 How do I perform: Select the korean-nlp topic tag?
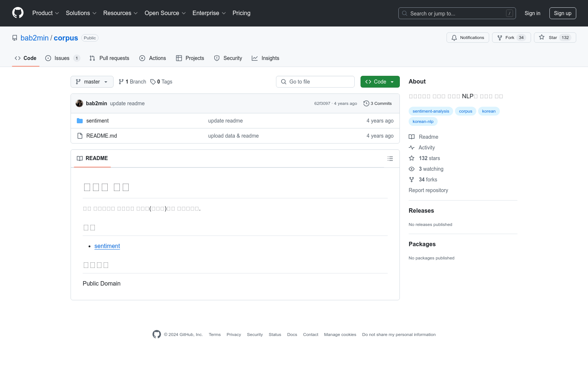click(x=423, y=121)
